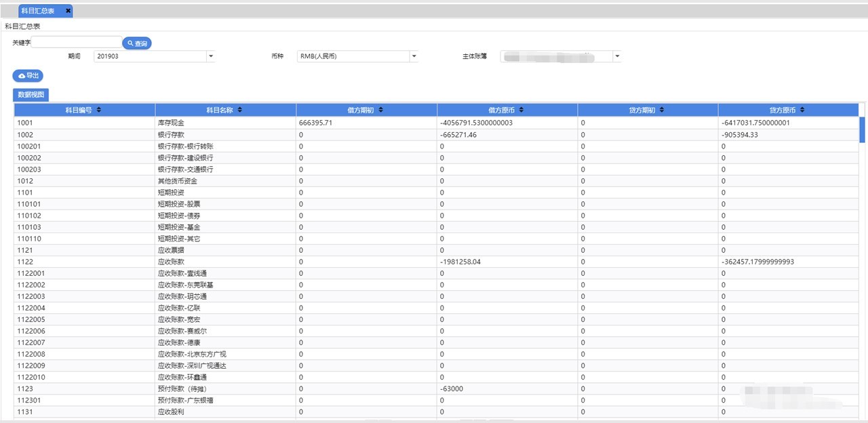The width and height of the screenshot is (868, 423).
Task: Sort by 贷方原币 column icon
Action: (802, 110)
